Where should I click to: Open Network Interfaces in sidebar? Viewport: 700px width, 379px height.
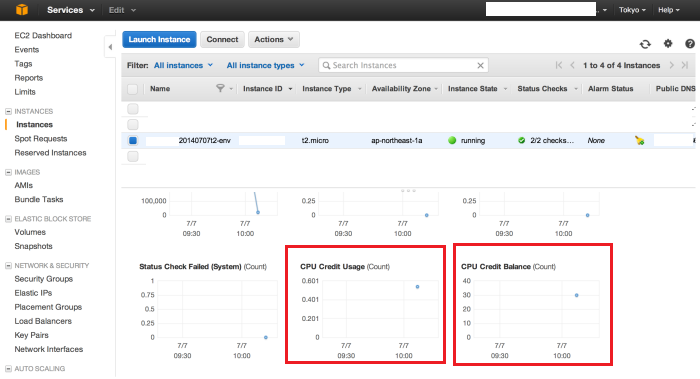[x=49, y=349]
